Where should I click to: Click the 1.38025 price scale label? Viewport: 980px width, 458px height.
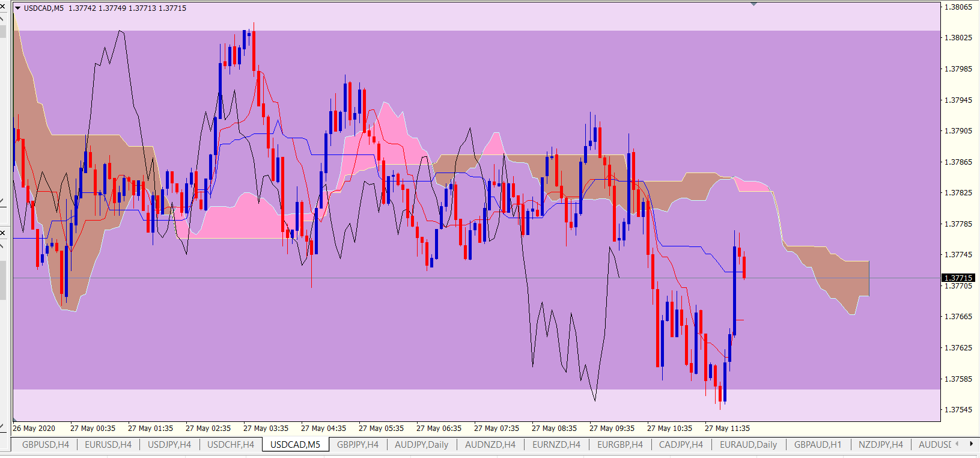pyautogui.click(x=958, y=38)
